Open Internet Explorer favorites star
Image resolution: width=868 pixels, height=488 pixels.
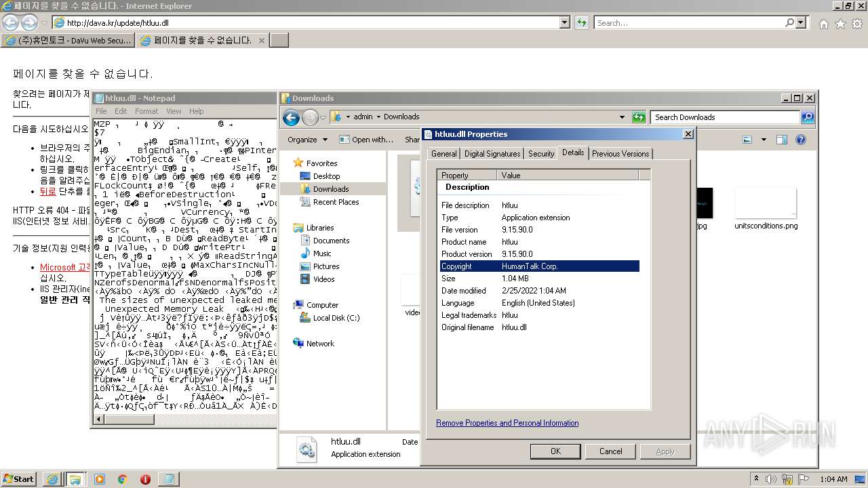click(x=840, y=24)
